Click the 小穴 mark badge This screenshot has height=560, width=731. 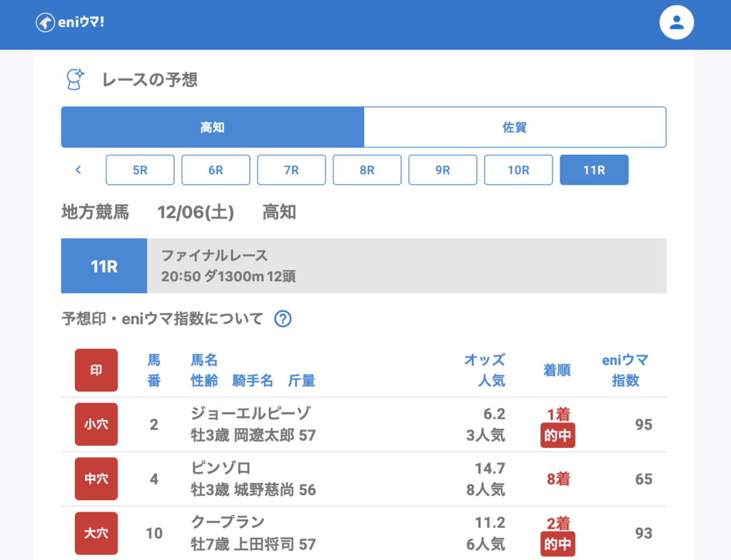pyautogui.click(x=96, y=424)
